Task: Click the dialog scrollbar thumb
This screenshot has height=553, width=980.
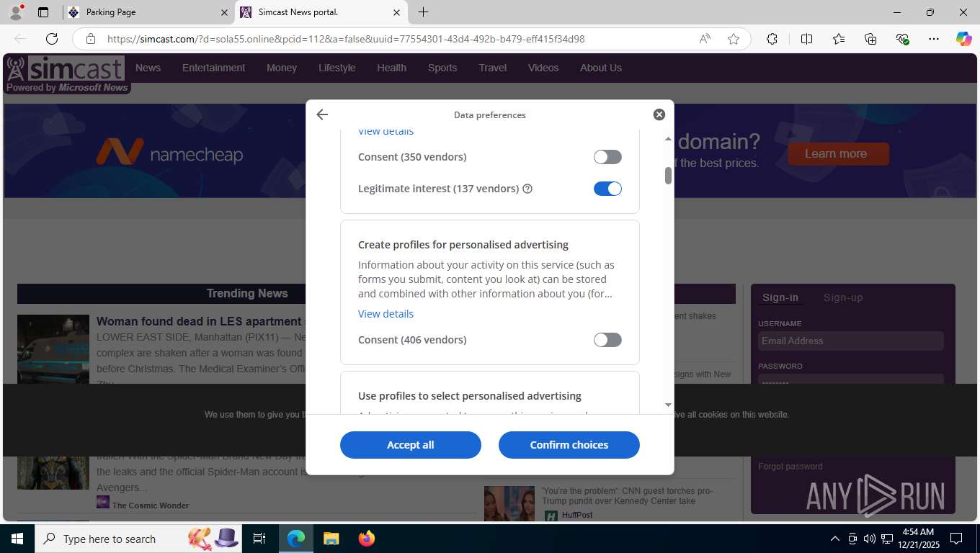Action: pos(668,176)
